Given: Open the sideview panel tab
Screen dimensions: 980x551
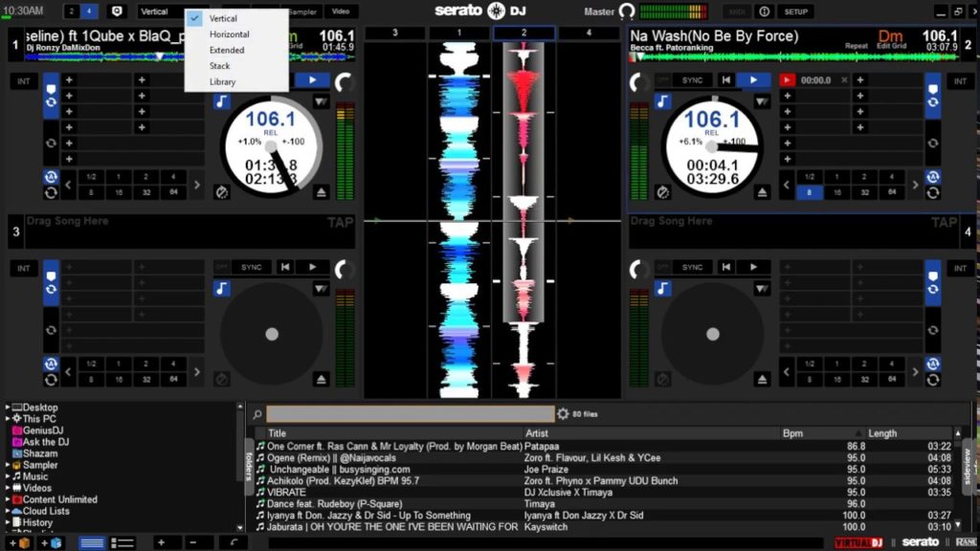Looking at the screenshot, I should point(968,466).
